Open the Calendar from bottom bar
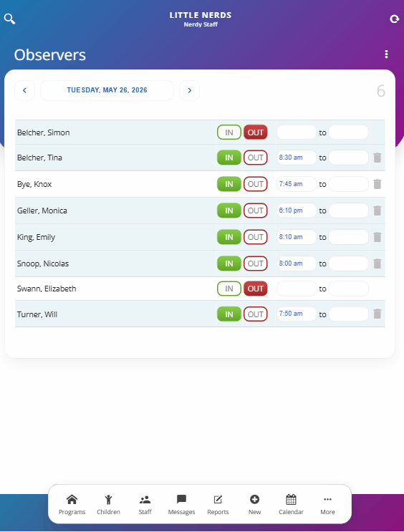Screen dimensions: 404x532 pyautogui.click(x=291, y=505)
